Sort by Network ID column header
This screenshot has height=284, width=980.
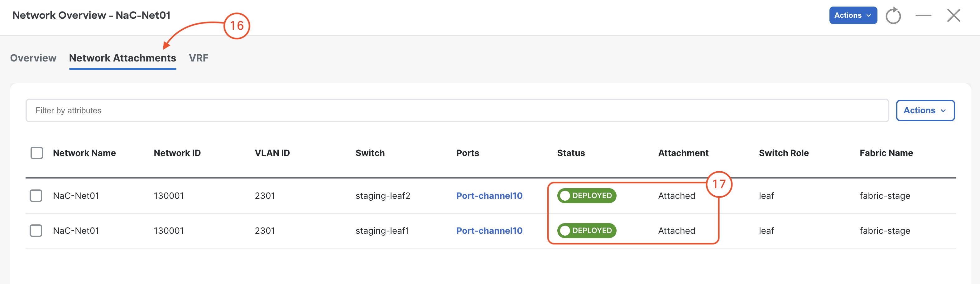click(x=177, y=153)
